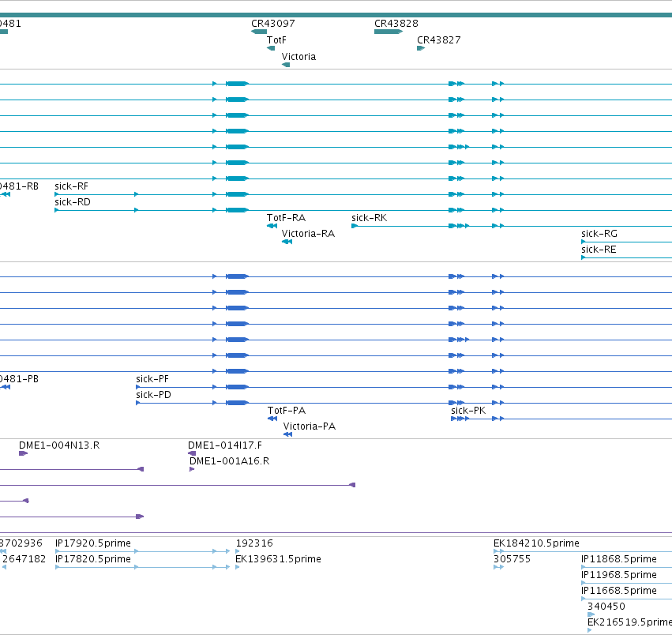Select the 3702936 feature label
The image size is (672, 635).
[x=21, y=543]
